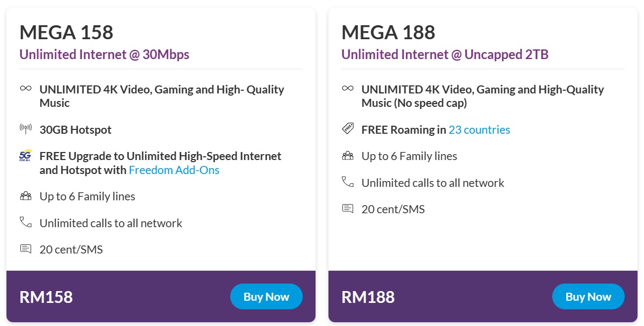Click the 5G logo icon

(x=26, y=156)
